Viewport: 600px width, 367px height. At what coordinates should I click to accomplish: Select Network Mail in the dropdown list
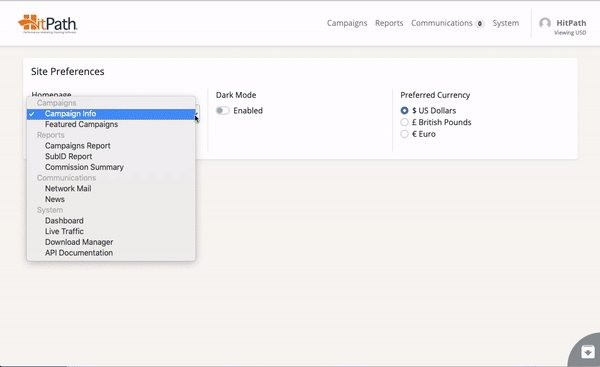point(111,189)
